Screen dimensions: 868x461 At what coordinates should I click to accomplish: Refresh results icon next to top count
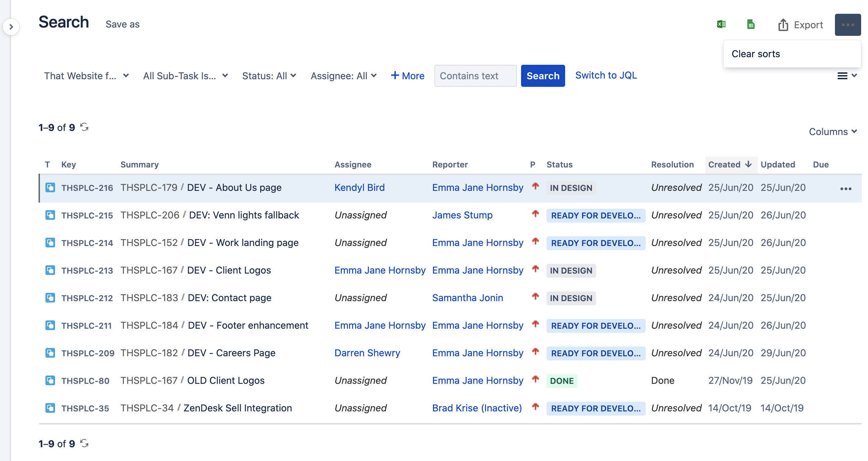[84, 127]
